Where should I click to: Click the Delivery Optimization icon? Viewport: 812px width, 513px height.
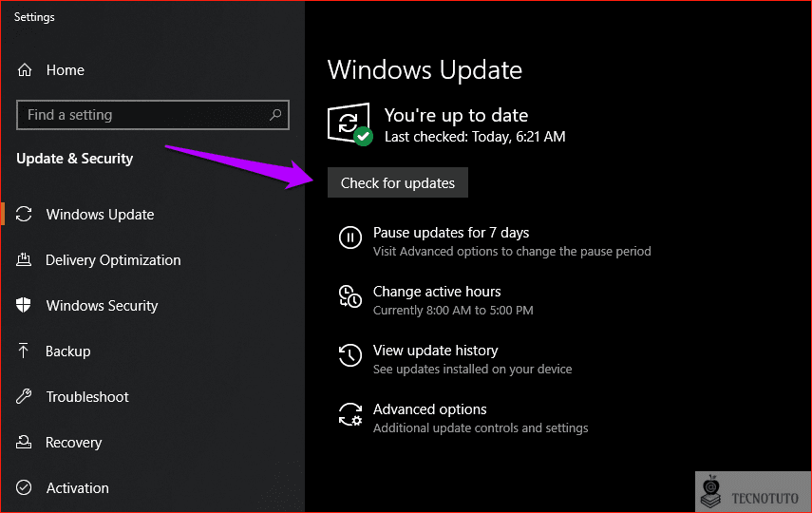point(24,259)
